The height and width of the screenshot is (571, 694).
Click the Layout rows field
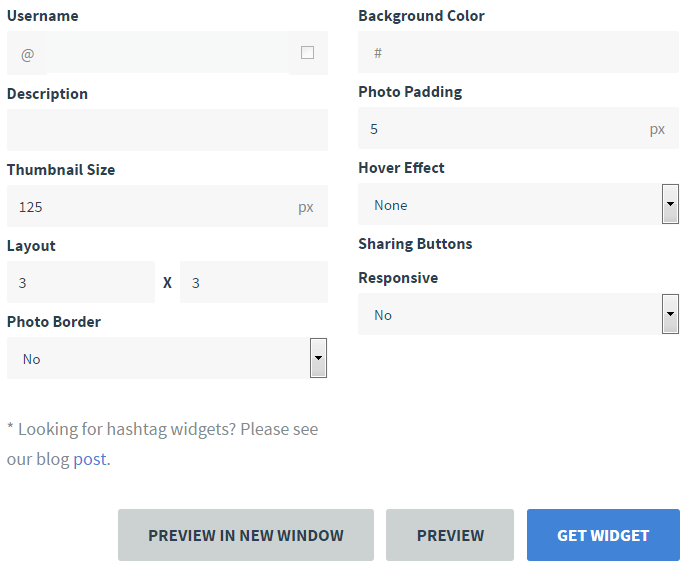coord(254,283)
